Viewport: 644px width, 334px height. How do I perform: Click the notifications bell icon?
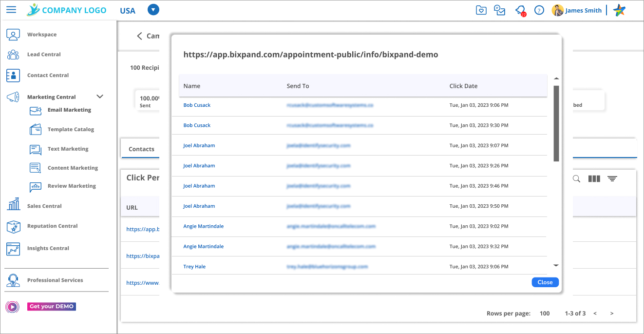pos(520,10)
